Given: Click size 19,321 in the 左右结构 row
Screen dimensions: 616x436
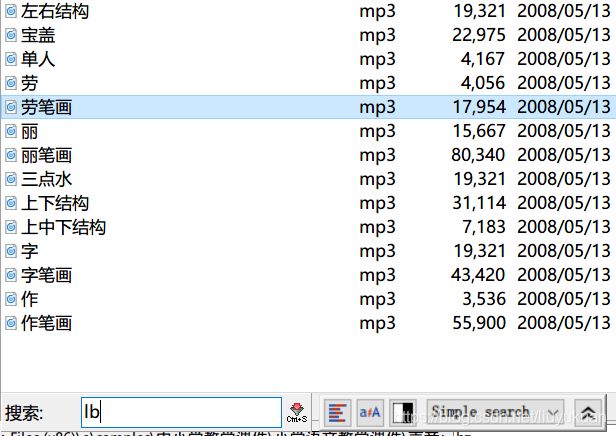Looking at the screenshot, I should [x=480, y=11].
